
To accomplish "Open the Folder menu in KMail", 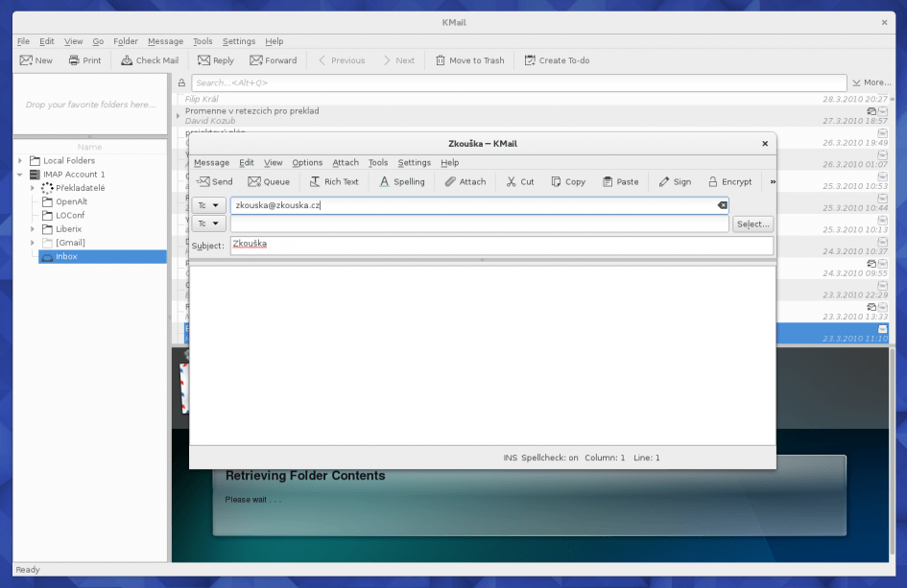I will tap(126, 41).
